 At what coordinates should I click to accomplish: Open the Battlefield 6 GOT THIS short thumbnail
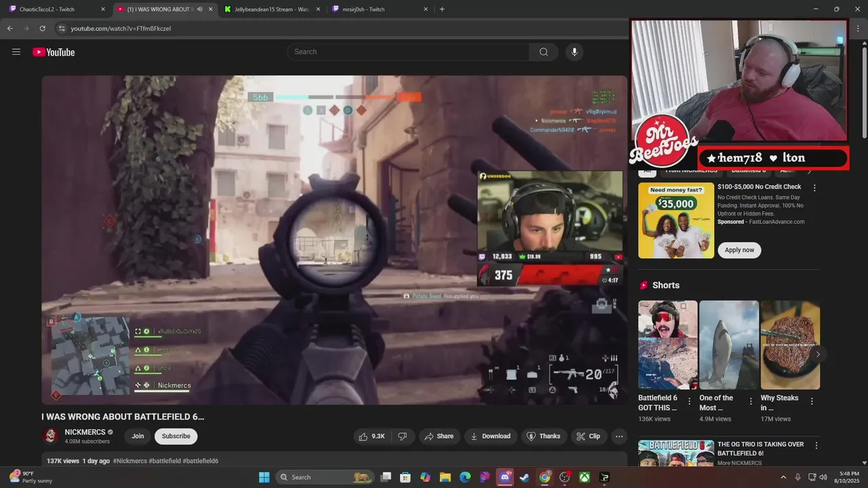tap(667, 345)
